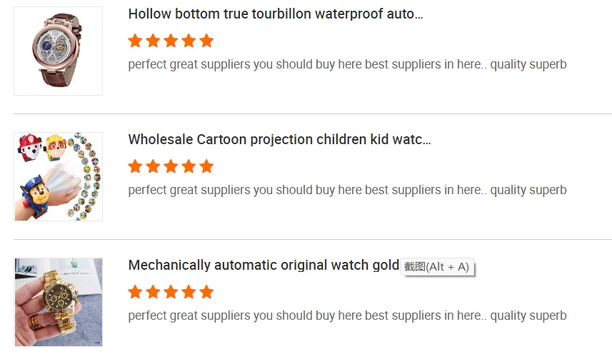The image size is (612, 364).
Task: Select the fifth star under the Cartoon projection watch
Action: (x=206, y=166)
